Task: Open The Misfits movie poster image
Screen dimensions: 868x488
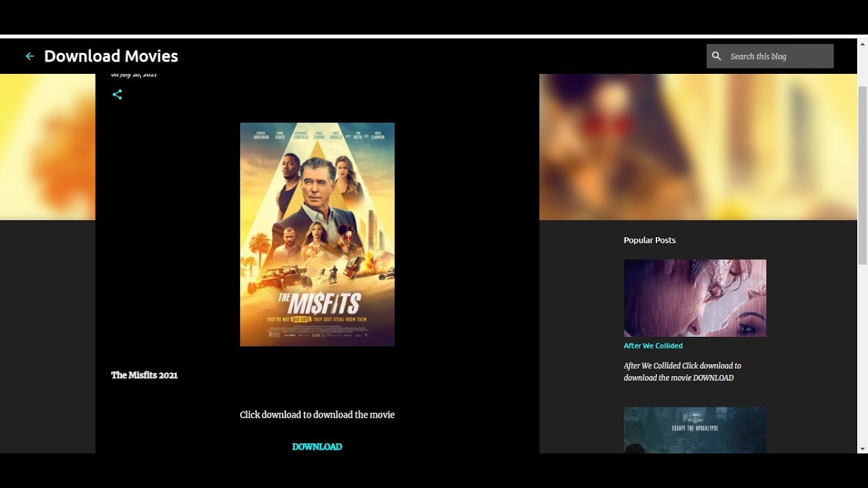Action: (317, 234)
